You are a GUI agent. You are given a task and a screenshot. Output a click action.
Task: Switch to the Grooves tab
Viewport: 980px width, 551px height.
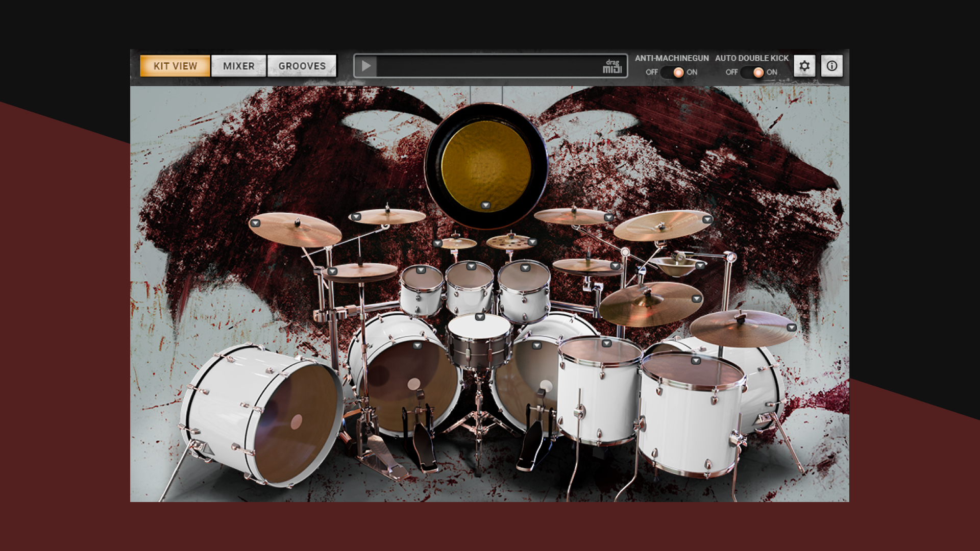302,66
